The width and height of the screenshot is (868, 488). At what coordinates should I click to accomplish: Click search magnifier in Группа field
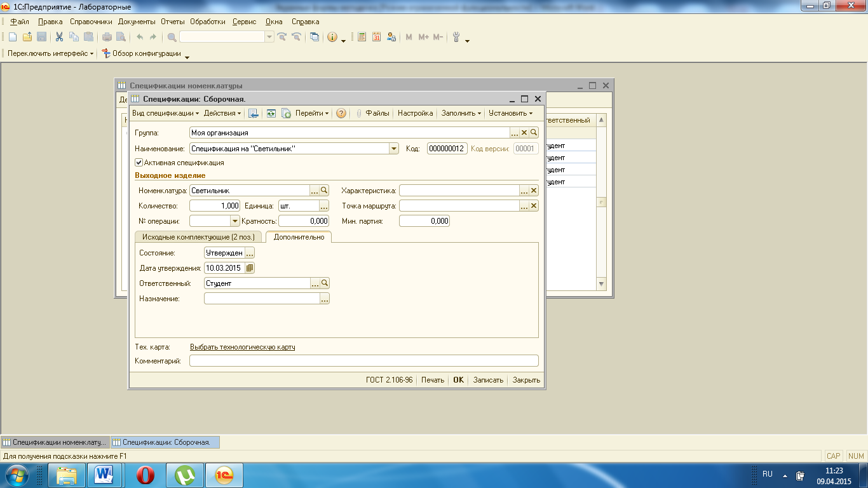click(x=534, y=133)
